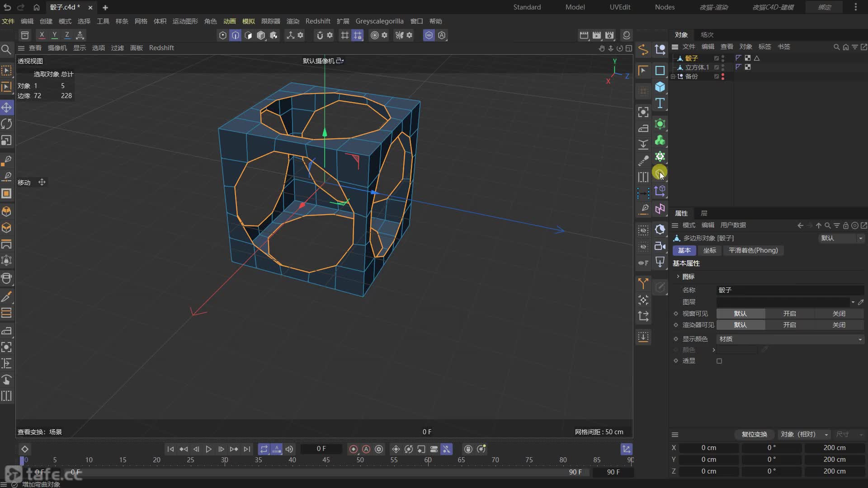This screenshot has height=488, width=868.
Task: Select the Rotate tool in left toolbar
Action: pos(7,124)
